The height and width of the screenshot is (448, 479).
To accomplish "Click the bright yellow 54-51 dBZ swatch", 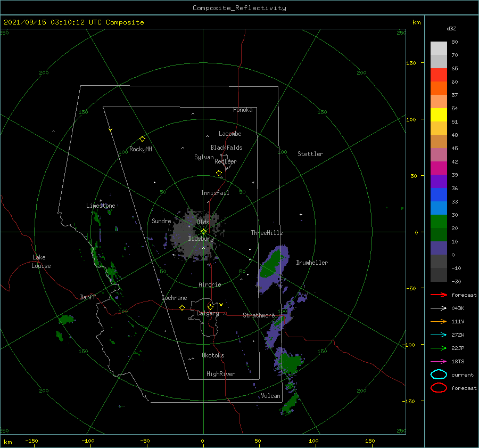I will (439, 115).
